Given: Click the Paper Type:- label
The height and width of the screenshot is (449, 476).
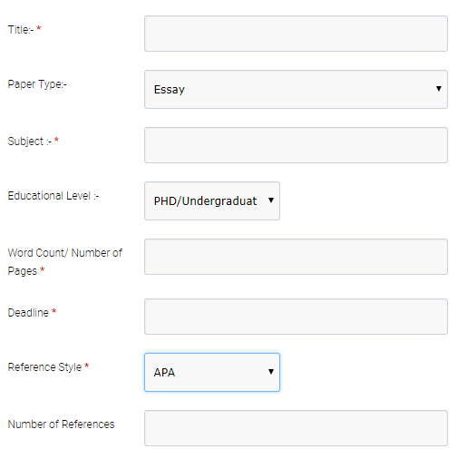Looking at the screenshot, I should pos(37,84).
